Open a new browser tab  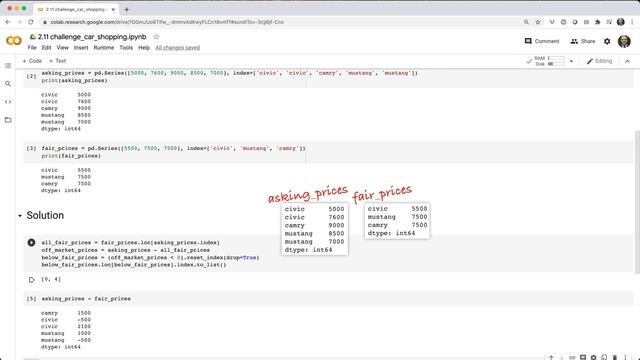point(127,9)
